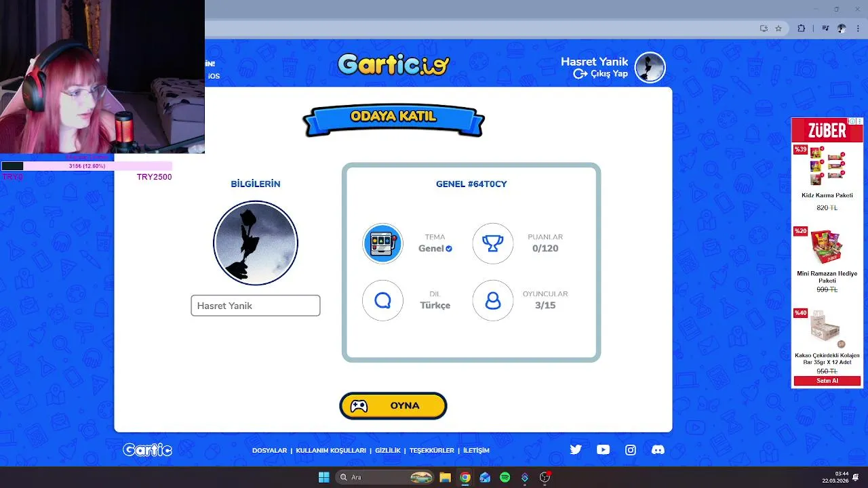This screenshot has height=488, width=868.
Task: Click the Puanlar trophy icon
Action: (x=493, y=243)
